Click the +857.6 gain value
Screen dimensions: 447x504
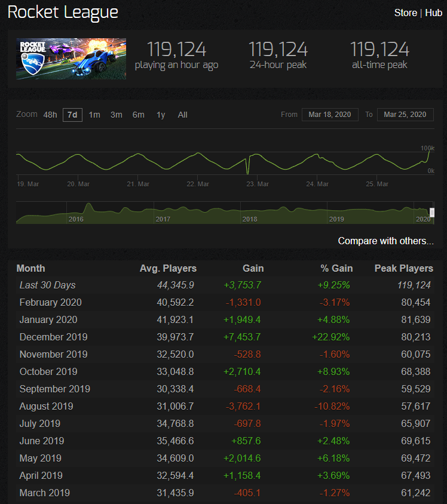[246, 441]
